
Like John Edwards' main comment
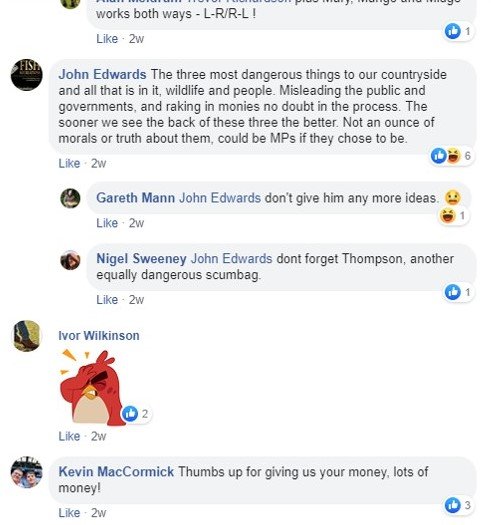69,164
